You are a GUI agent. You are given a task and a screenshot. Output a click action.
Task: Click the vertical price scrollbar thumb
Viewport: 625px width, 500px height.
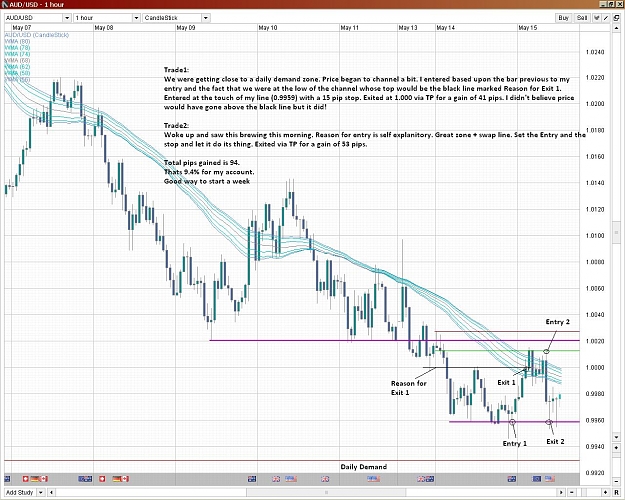(616, 232)
